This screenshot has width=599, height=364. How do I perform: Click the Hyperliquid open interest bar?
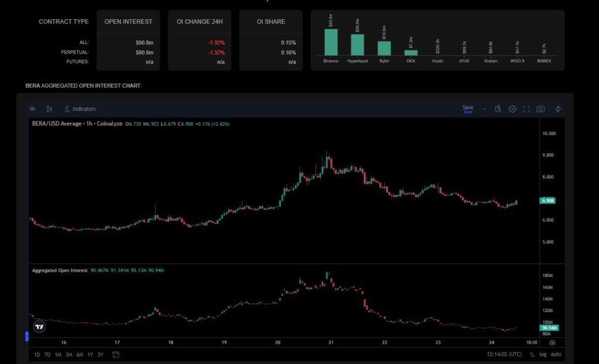tap(357, 45)
